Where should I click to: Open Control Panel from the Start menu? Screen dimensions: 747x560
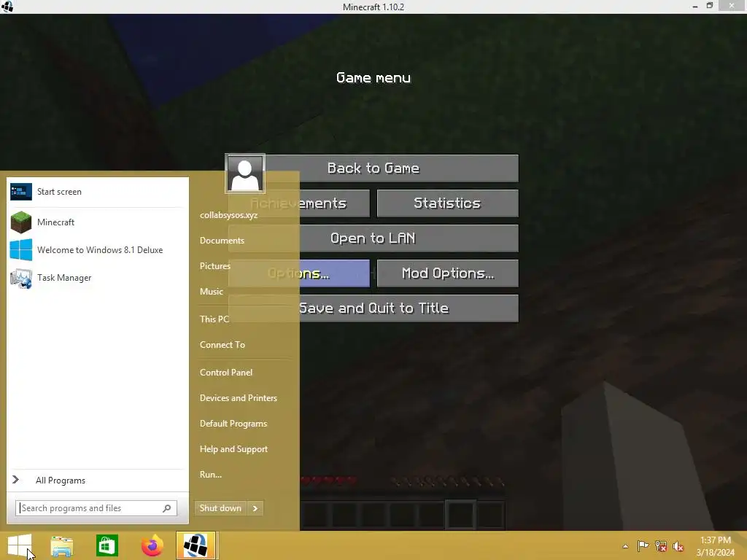(226, 373)
